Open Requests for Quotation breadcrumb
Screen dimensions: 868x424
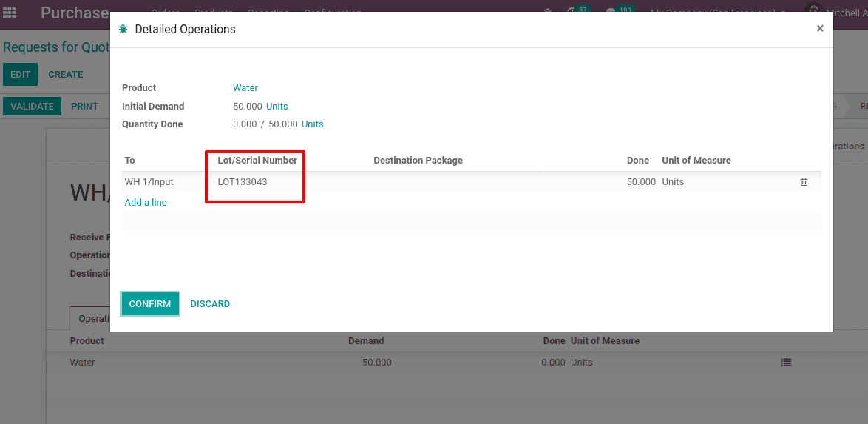(56, 47)
